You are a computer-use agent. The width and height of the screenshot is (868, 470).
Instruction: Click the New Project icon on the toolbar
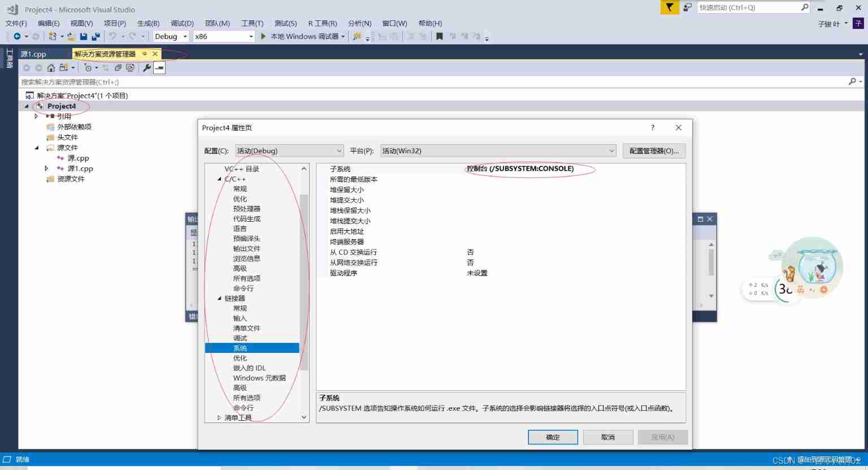pos(52,36)
